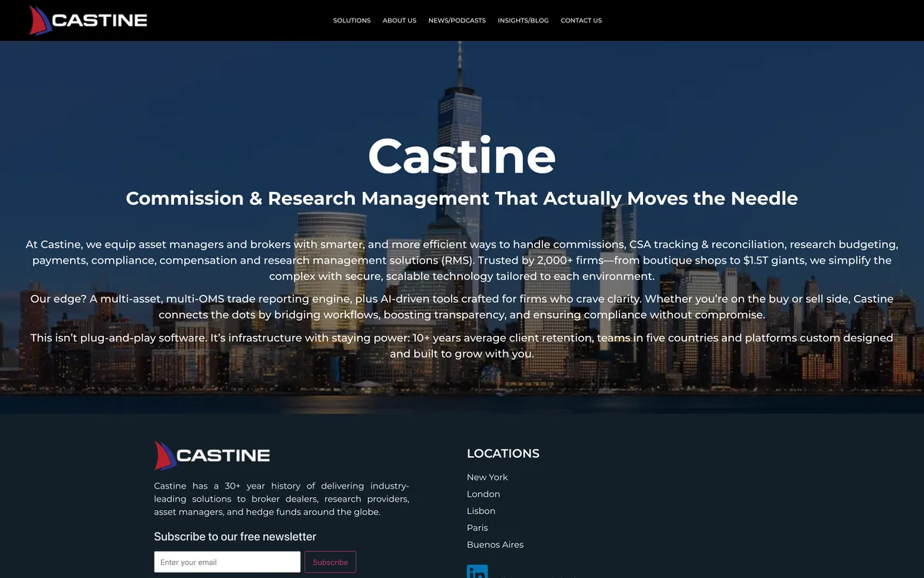Go to News/Podcasts page
924x578 pixels.
(x=457, y=21)
